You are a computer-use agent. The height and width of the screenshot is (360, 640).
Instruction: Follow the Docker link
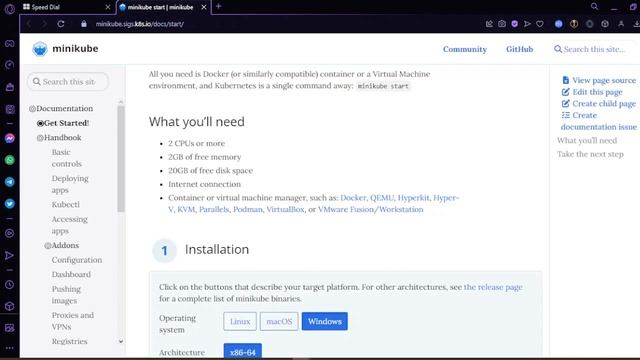[353, 198]
